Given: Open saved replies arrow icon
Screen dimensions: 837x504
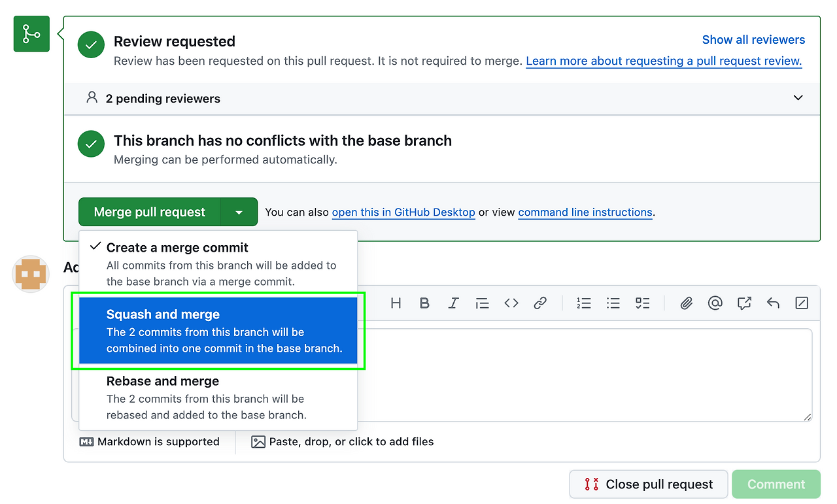Looking at the screenshot, I should click(x=773, y=303).
